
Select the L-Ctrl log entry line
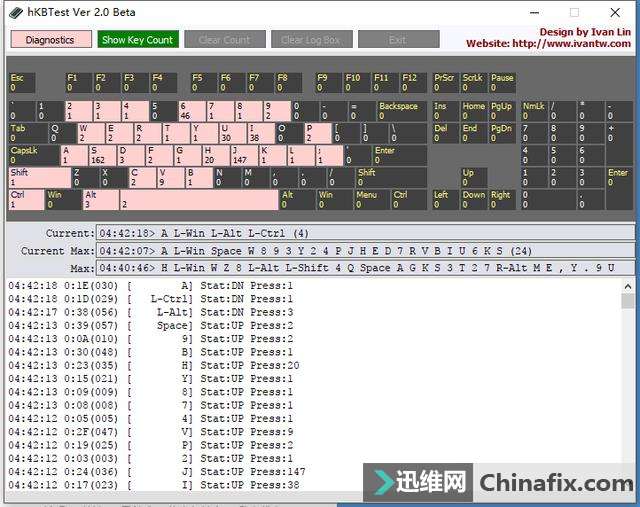[150, 299]
